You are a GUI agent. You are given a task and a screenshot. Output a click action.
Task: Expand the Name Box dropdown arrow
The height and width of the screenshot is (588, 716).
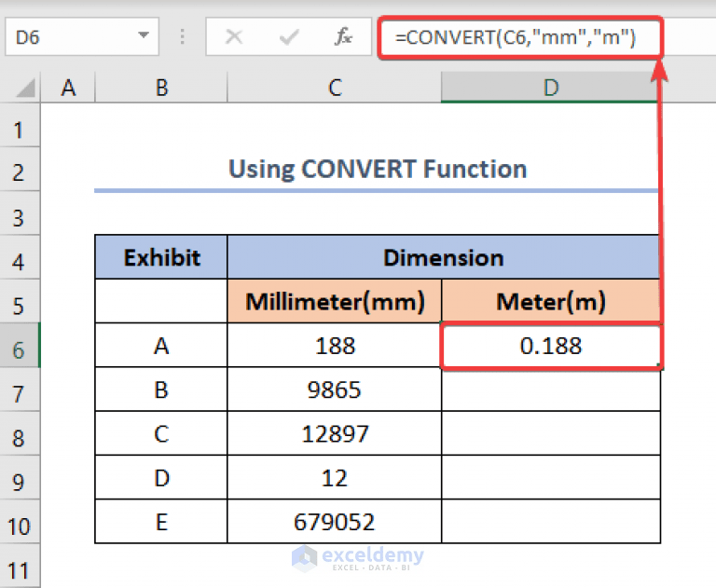tap(144, 35)
